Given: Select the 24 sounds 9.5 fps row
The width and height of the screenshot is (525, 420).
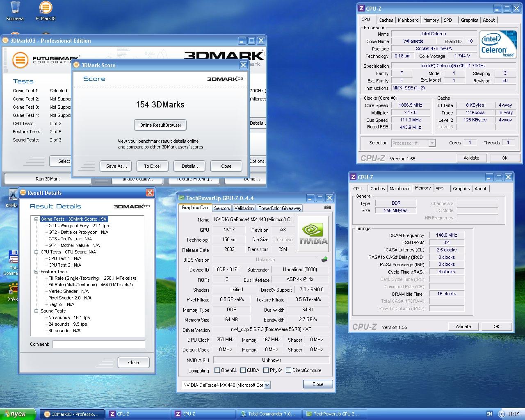Looking at the screenshot, I should 68,324.
